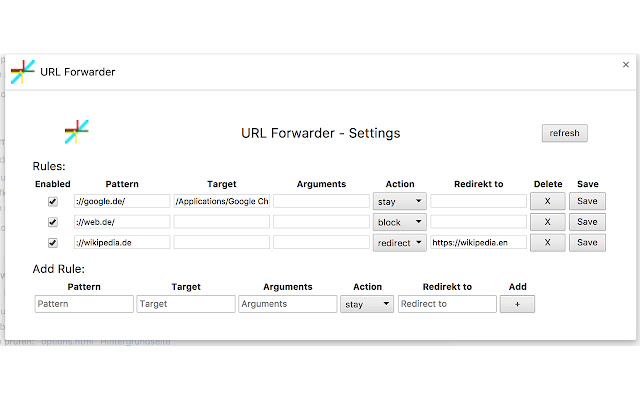The image size is (640, 400).
Task: Open the 'redirect' action dropdown
Action: tap(399, 242)
